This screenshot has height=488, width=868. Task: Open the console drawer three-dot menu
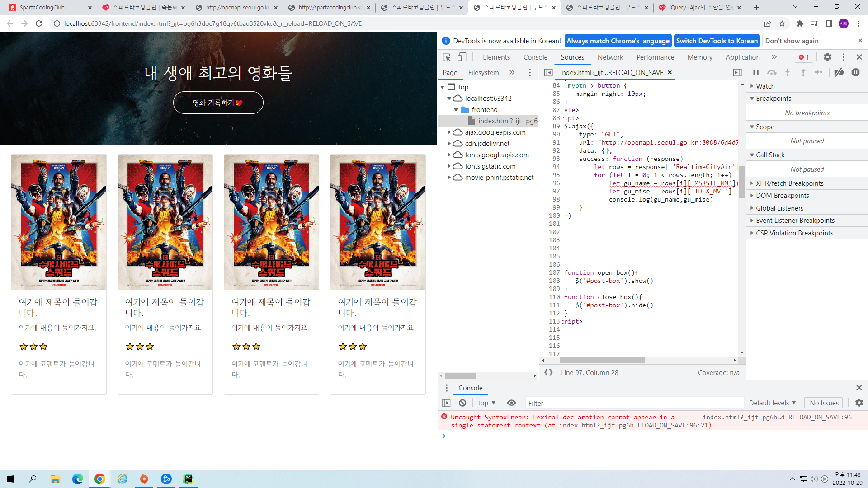[447, 388]
